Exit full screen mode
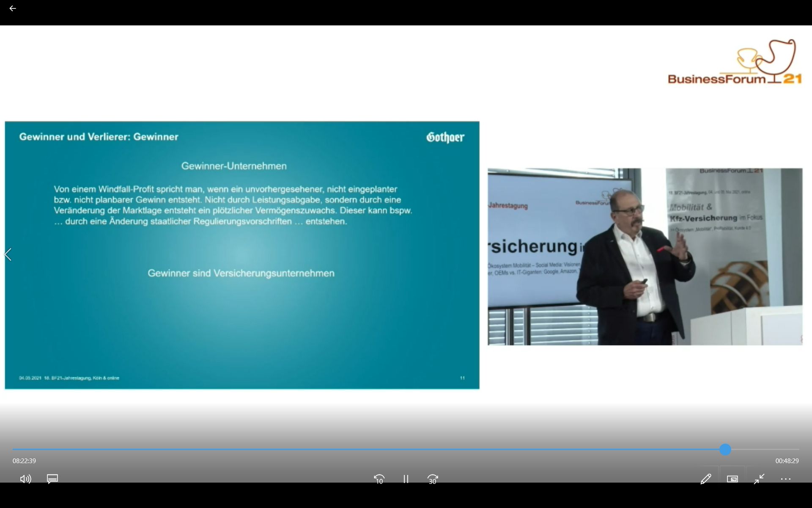Screen dimensions: 812x508 759,479
